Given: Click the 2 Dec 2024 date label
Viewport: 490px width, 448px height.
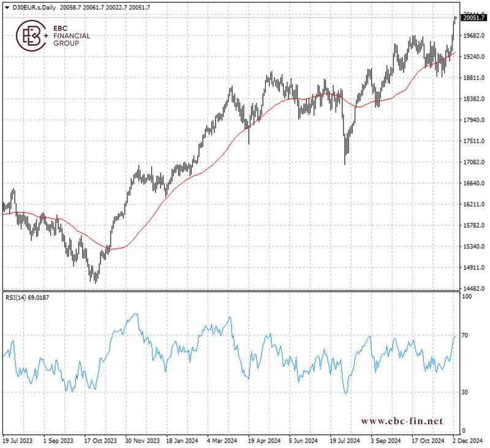Looking at the screenshot, I should (x=469, y=440).
